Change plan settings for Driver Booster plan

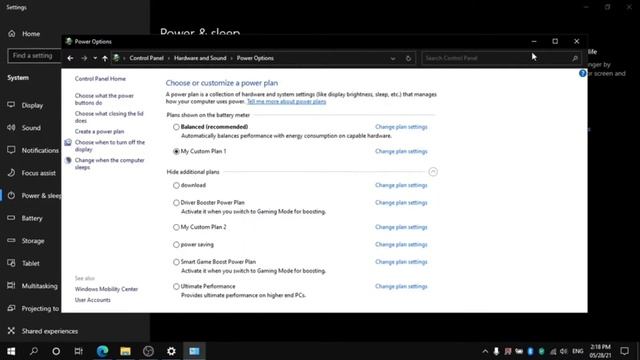(x=401, y=203)
